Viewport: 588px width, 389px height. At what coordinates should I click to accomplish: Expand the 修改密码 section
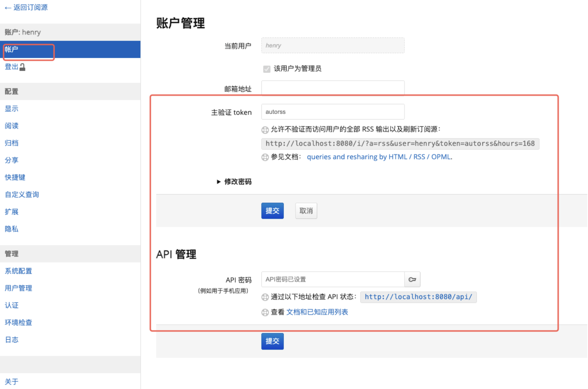(234, 182)
